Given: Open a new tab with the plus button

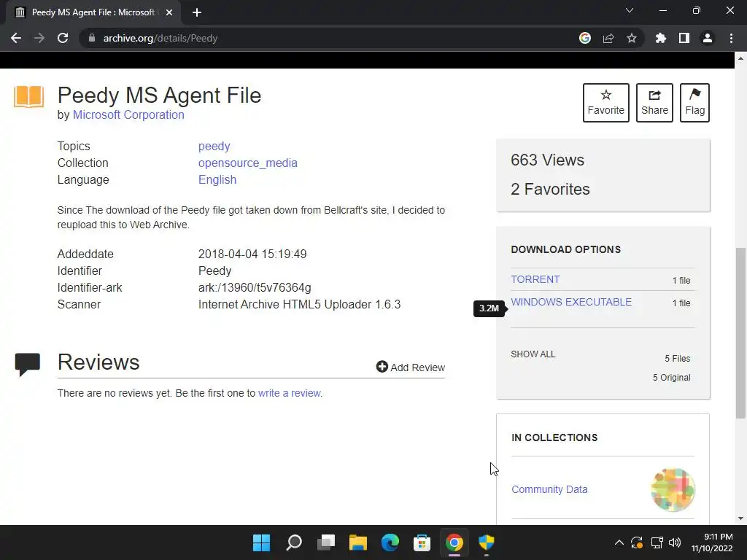Looking at the screenshot, I should point(197,12).
